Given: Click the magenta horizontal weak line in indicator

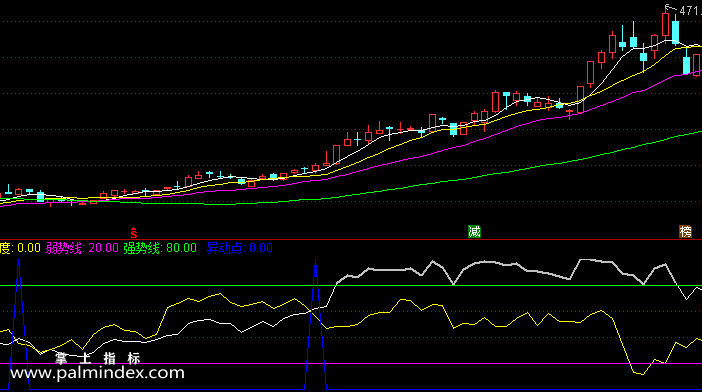Looking at the screenshot, I should coord(351,363).
